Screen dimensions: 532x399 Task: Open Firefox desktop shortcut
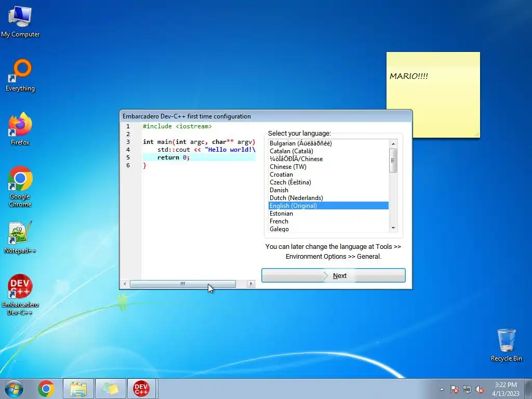(x=20, y=129)
